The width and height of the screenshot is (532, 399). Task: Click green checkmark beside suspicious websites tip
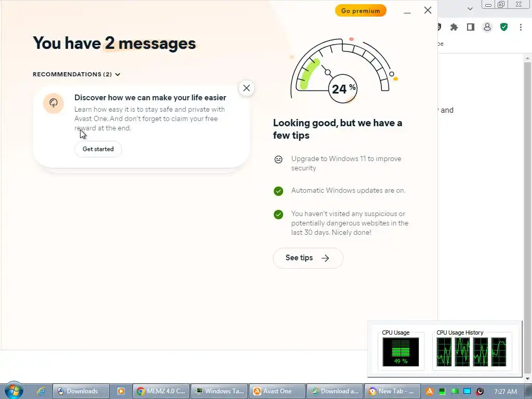pyautogui.click(x=278, y=215)
